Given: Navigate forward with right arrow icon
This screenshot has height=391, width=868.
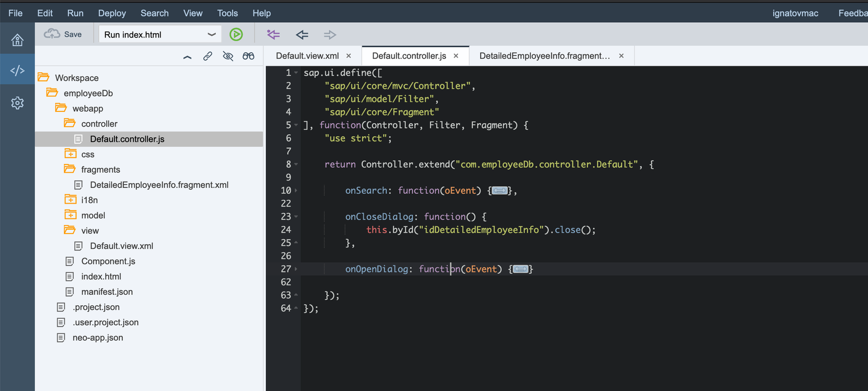Looking at the screenshot, I should click(330, 35).
